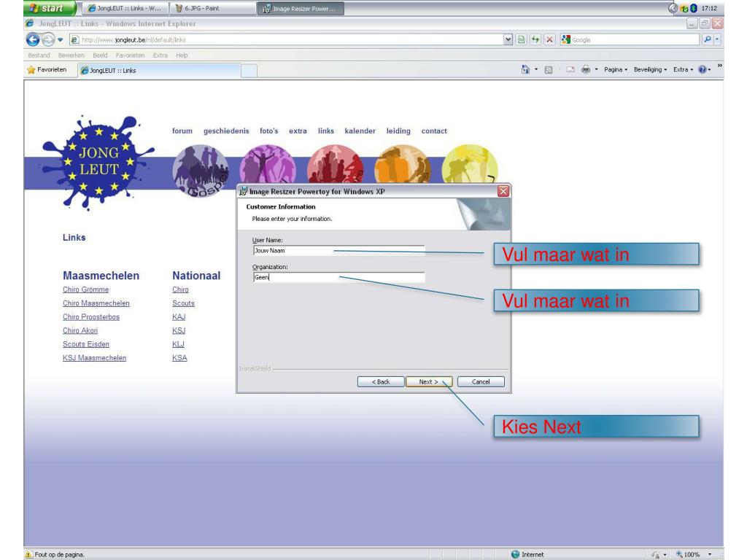747x560 pixels.
Task: Select the JongLEUT :: Links browser tab
Action: [158, 71]
